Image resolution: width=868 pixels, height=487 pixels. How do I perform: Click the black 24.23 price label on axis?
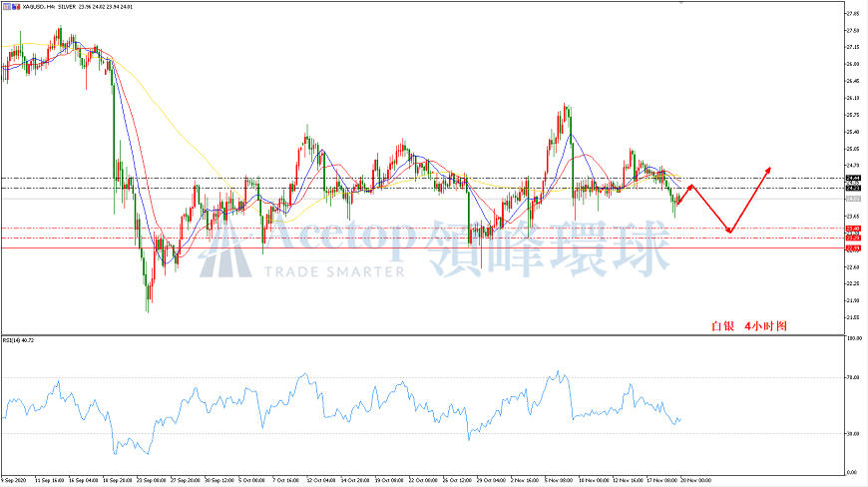pos(853,189)
